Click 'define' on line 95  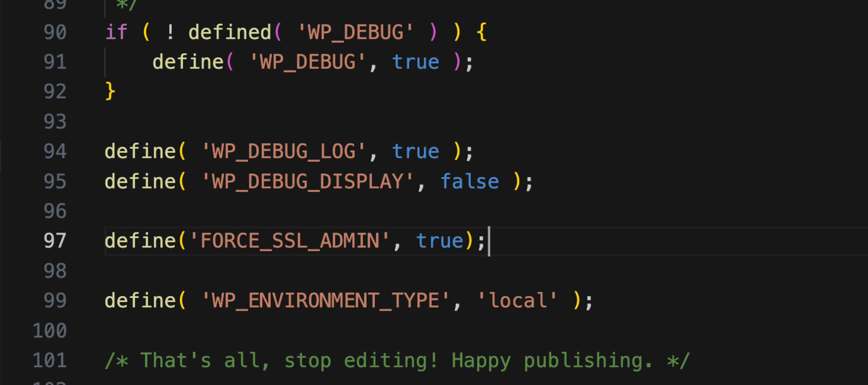tap(140, 181)
